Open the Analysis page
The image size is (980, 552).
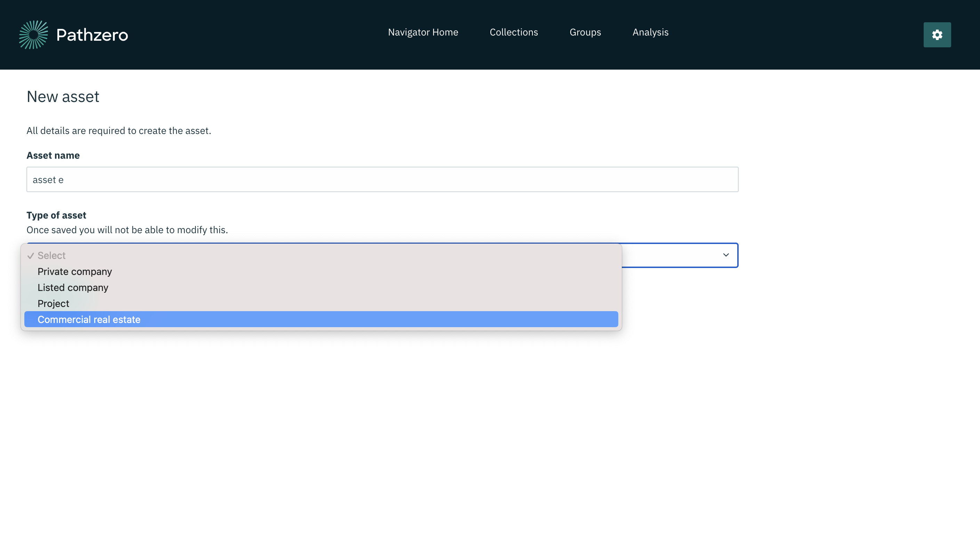[650, 32]
